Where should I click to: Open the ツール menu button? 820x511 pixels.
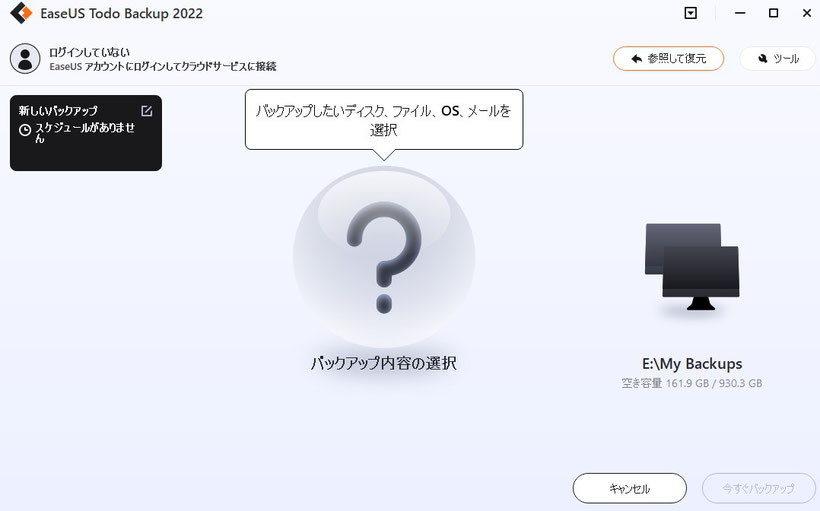778,58
